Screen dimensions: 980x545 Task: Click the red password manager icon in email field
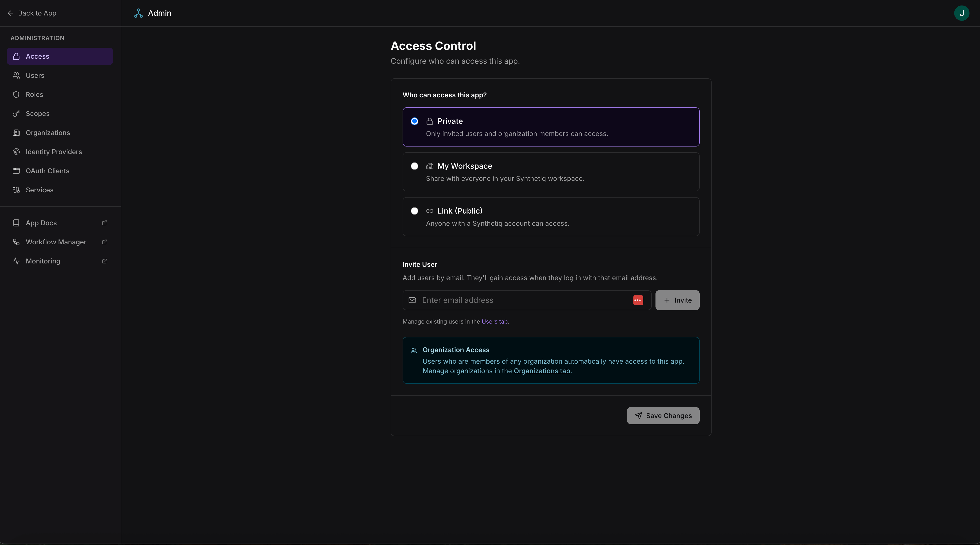pos(638,300)
